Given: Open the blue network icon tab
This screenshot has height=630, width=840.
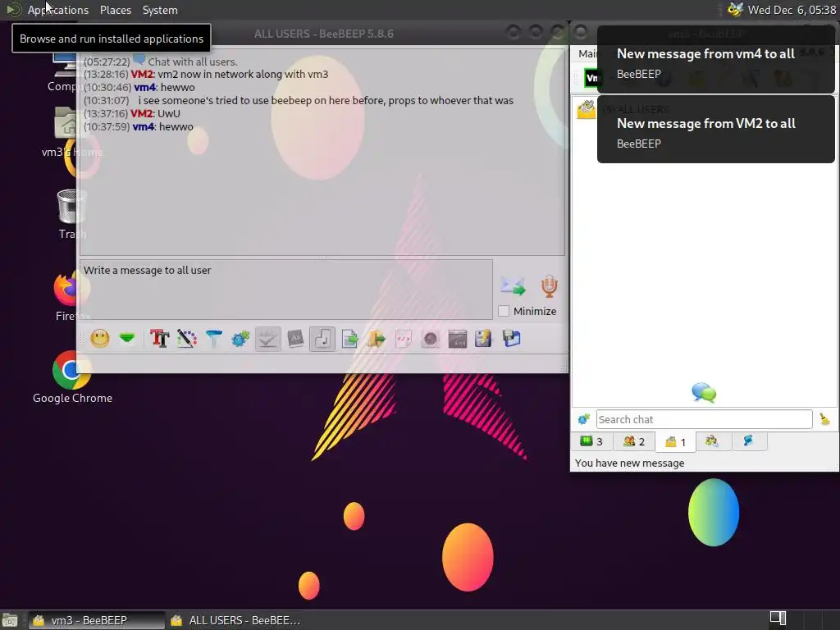Looking at the screenshot, I should click(x=748, y=441).
